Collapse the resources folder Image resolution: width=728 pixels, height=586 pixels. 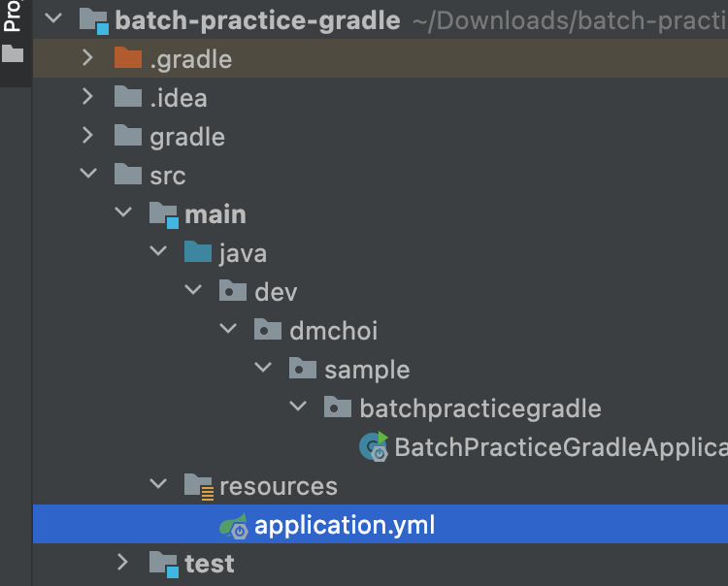tap(157, 485)
